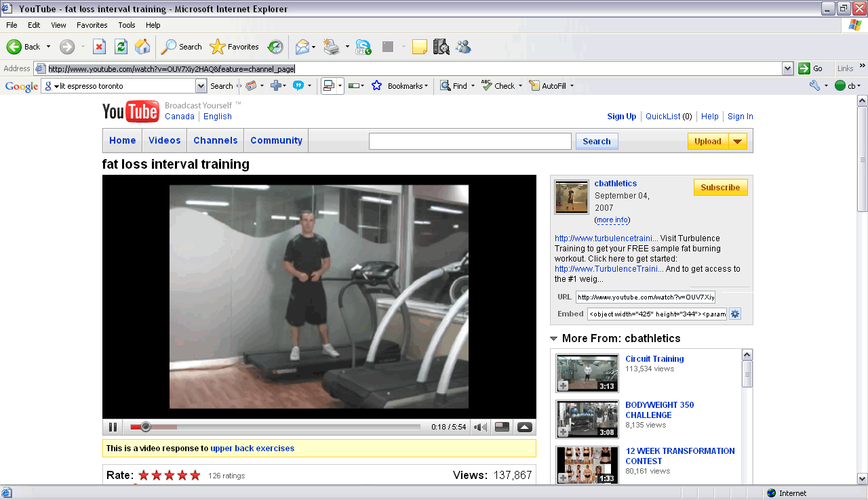
Task: Open the Print button dropdown arrow
Action: [347, 47]
